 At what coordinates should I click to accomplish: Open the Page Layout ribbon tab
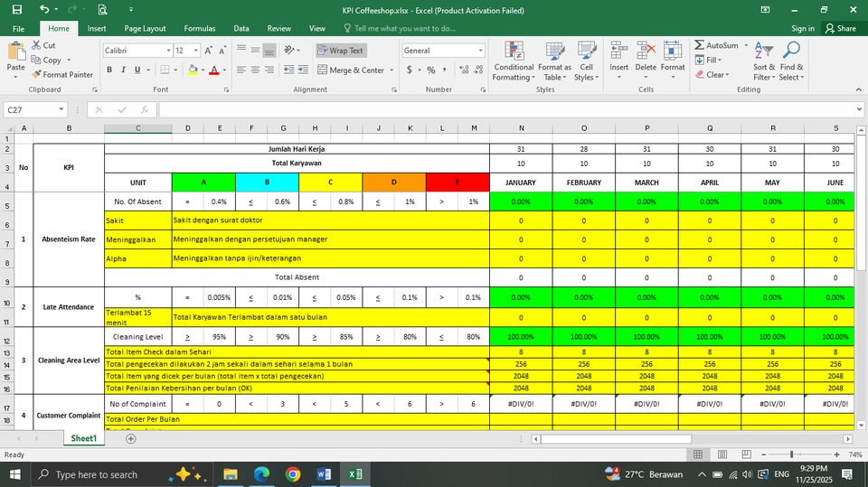(x=145, y=29)
